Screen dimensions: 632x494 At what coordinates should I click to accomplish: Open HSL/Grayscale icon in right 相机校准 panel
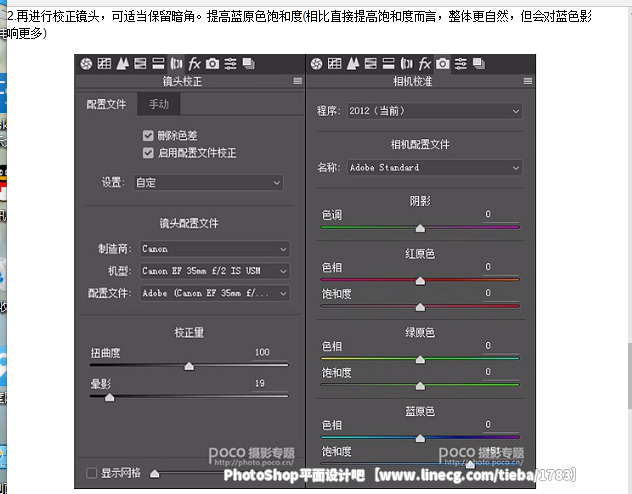[x=370, y=64]
